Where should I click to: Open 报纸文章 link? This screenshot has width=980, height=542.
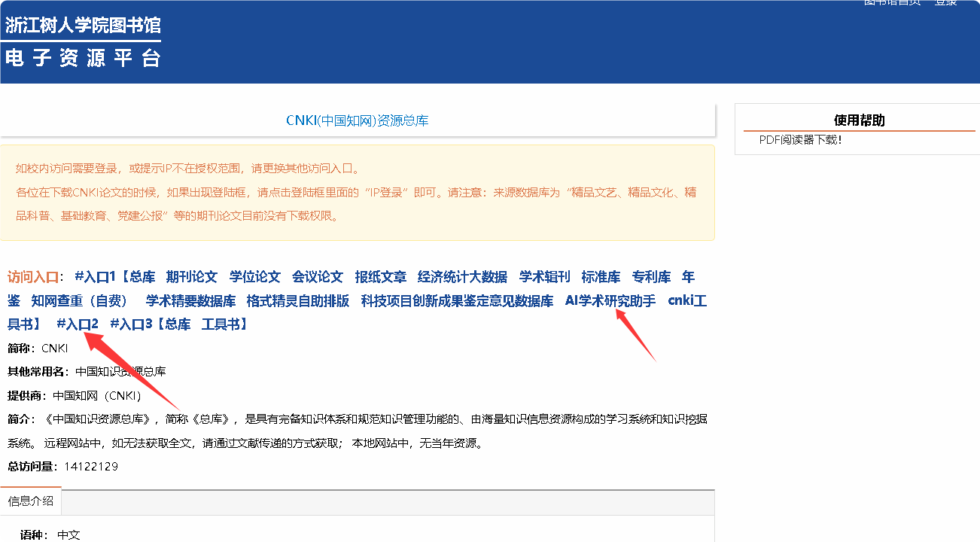coord(380,277)
